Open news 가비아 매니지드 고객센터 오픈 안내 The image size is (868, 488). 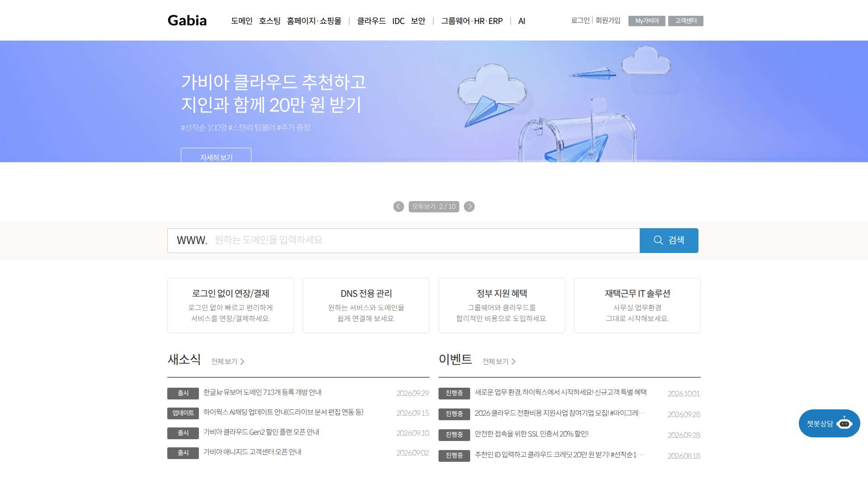tap(252, 452)
